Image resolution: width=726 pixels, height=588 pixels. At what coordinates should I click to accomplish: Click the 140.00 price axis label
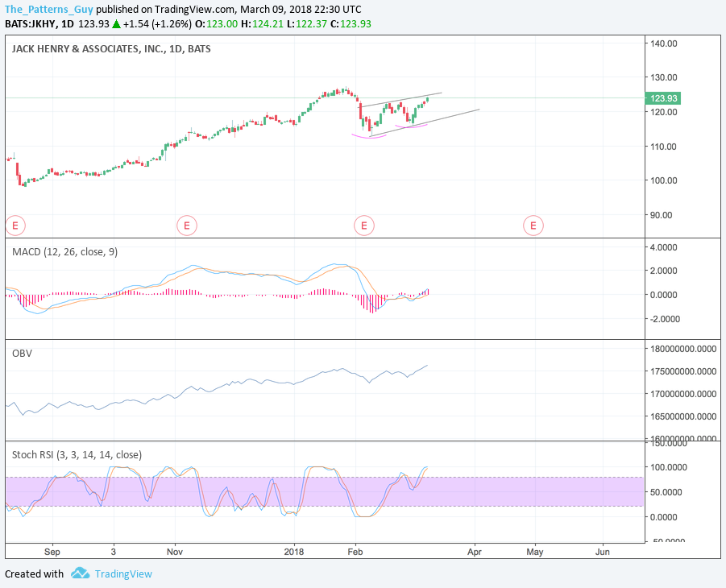[x=663, y=43]
